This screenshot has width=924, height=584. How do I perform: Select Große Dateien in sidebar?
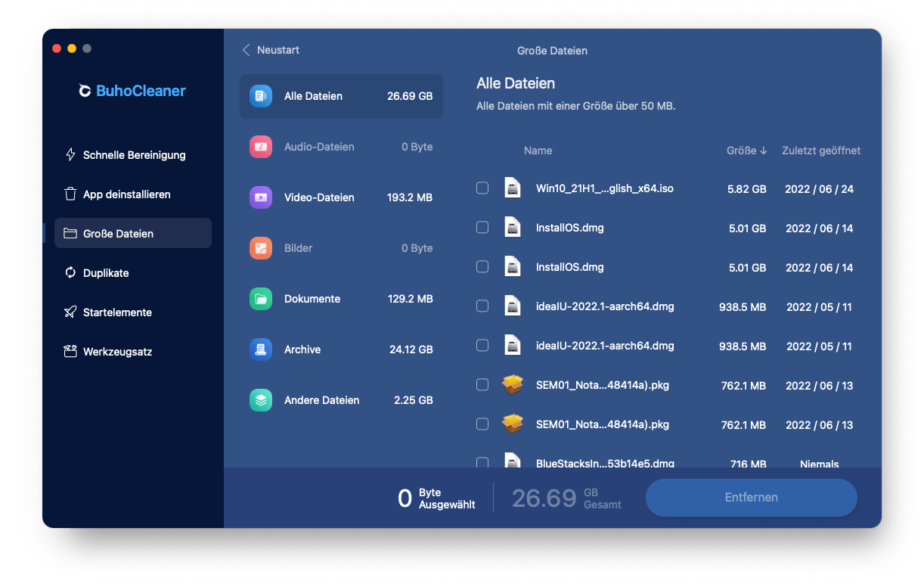click(x=133, y=233)
